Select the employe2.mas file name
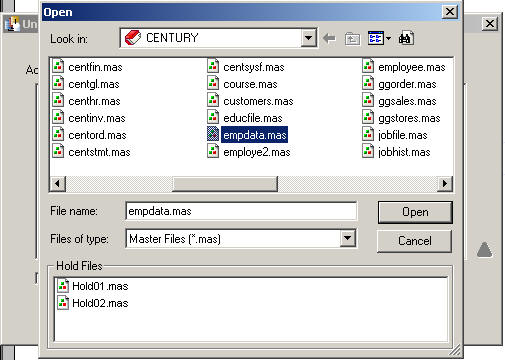Image resolution: width=505 pixels, height=360 pixels. (257, 152)
